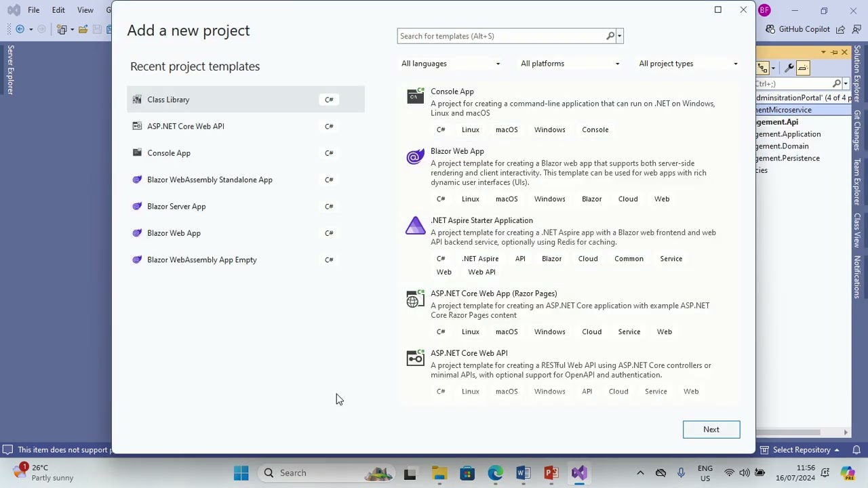Click the mentMicroservice folder in Solution Explorer
This screenshot has width=868, height=488.
(x=784, y=110)
